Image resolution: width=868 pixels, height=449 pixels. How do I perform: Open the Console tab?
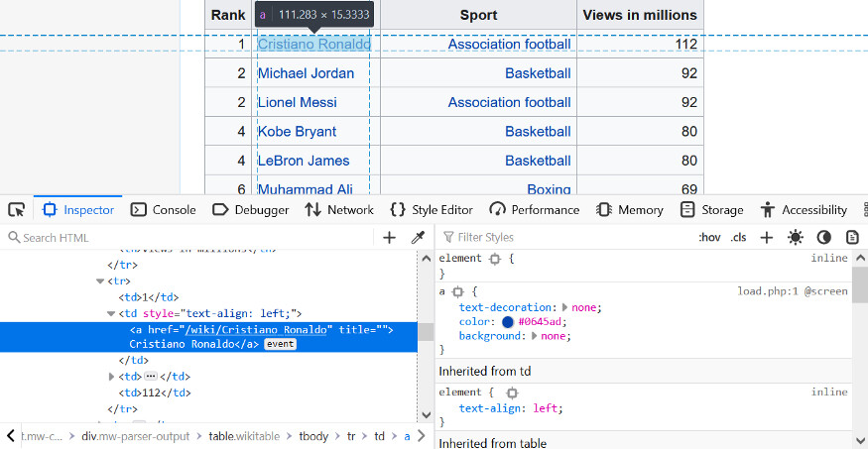coord(164,210)
